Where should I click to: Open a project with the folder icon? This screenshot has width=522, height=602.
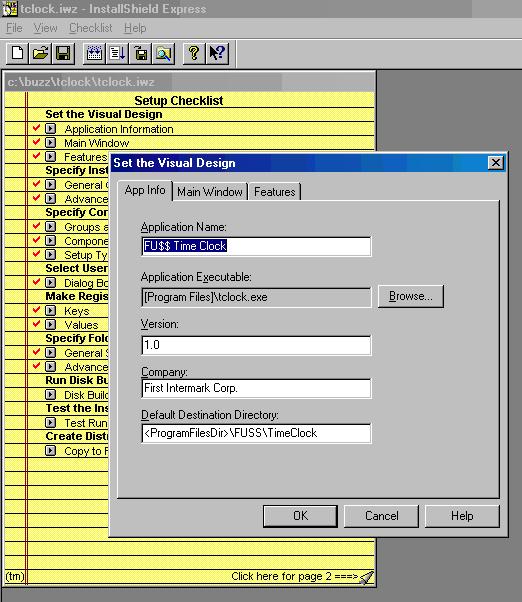[x=40, y=53]
